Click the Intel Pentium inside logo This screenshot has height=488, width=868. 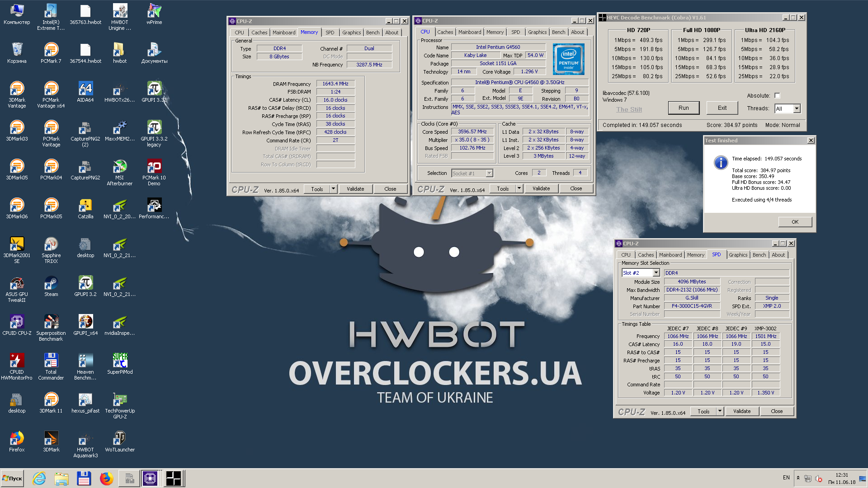click(x=568, y=59)
